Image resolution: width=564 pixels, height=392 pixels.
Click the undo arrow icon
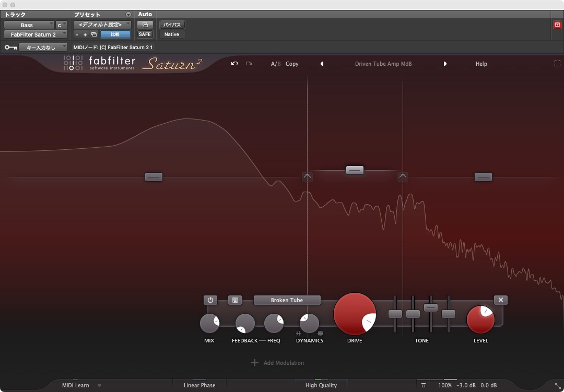tap(234, 64)
